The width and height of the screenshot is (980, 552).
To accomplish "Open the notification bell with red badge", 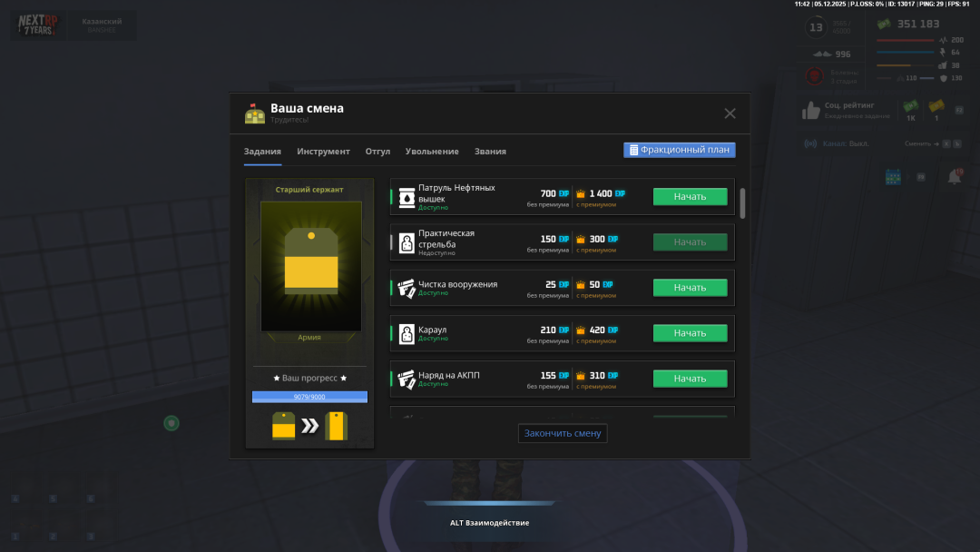I will click(x=955, y=177).
